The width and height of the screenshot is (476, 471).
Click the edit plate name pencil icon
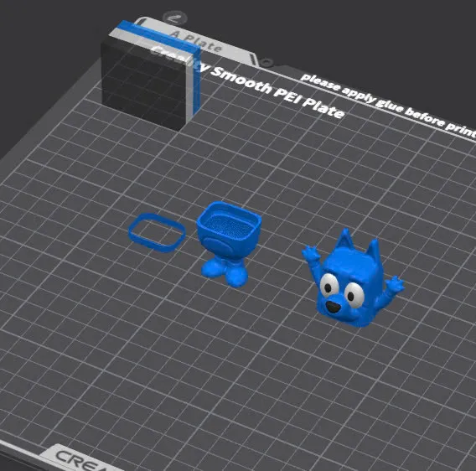[x=174, y=18]
